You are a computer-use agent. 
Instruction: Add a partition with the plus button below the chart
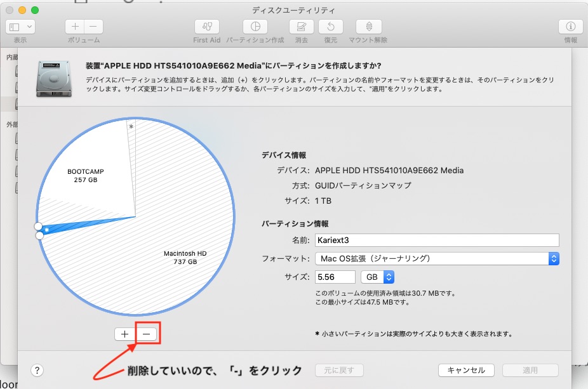(125, 334)
